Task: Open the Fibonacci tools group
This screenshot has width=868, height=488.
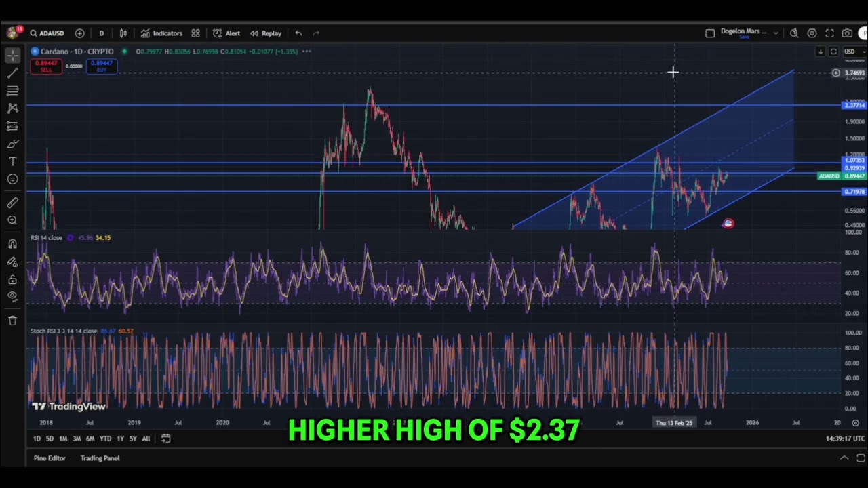Action: tap(12, 91)
